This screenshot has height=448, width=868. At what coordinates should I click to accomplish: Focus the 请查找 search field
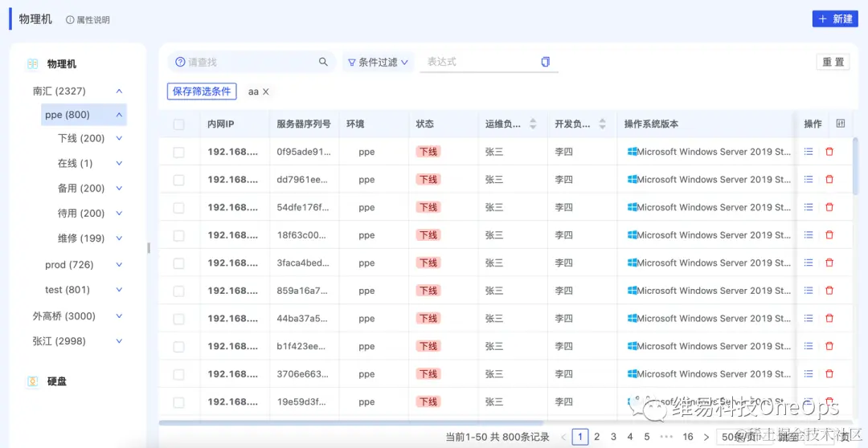(252, 62)
